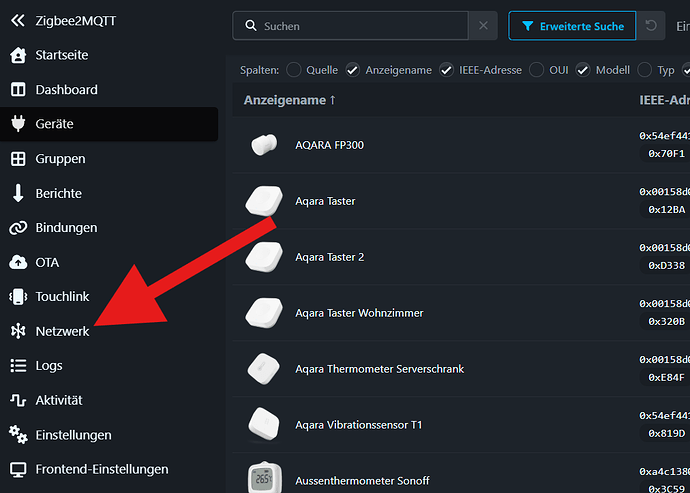The height and width of the screenshot is (493, 690).
Task: Disable the Modell column checkbox
Action: [583, 70]
